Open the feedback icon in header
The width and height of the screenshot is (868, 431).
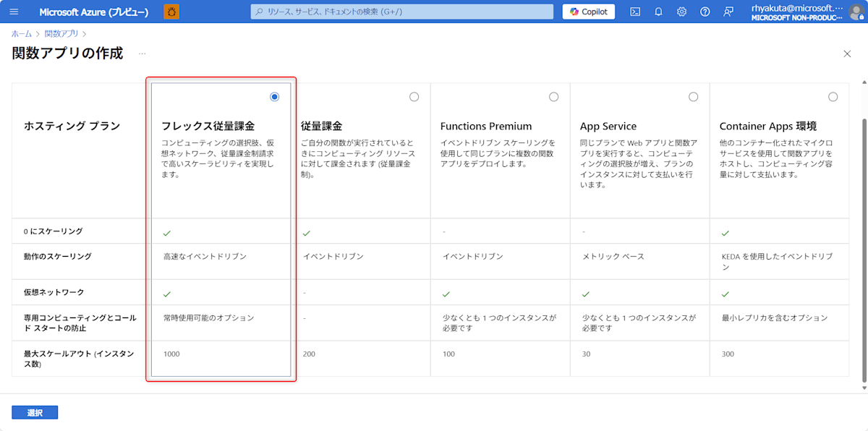pos(728,12)
